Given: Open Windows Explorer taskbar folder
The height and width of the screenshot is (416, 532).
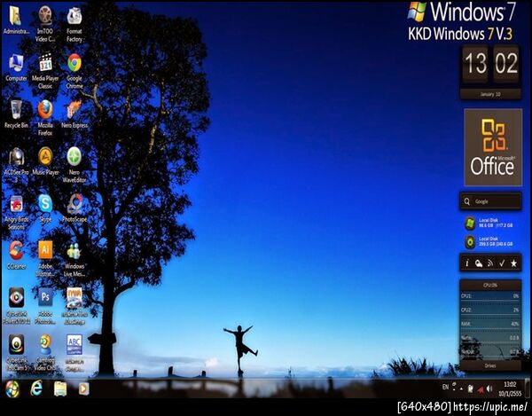Looking at the screenshot, I should pyautogui.click(x=60, y=389).
